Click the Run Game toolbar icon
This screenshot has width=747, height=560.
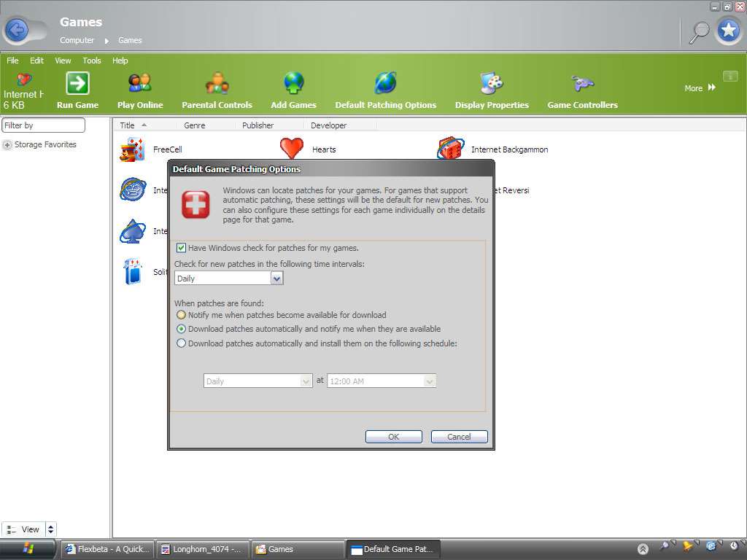77,84
